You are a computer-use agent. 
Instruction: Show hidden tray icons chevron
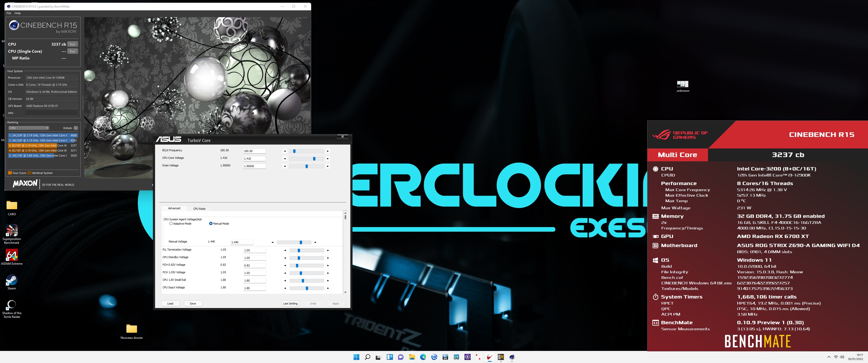[829, 357]
